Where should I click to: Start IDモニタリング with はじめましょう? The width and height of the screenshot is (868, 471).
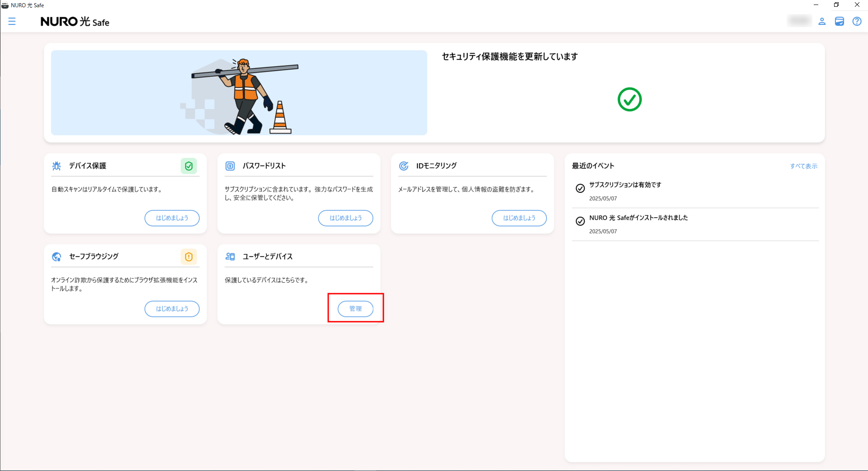click(x=519, y=218)
